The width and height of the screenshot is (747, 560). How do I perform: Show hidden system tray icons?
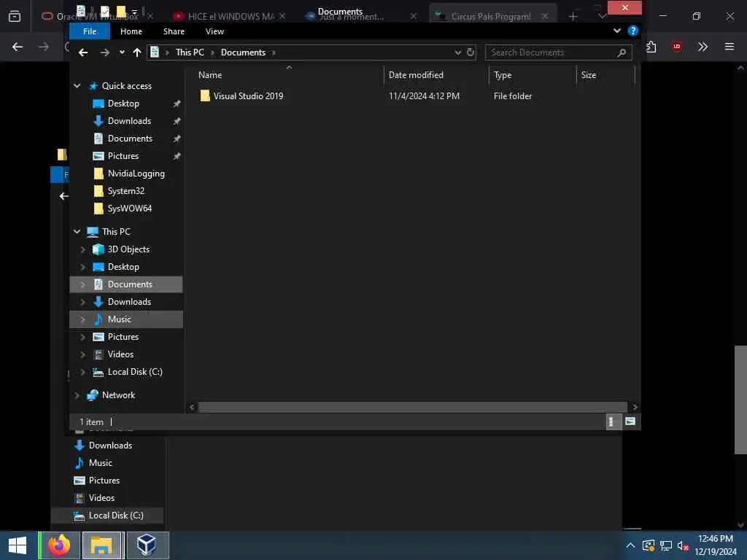(x=630, y=545)
